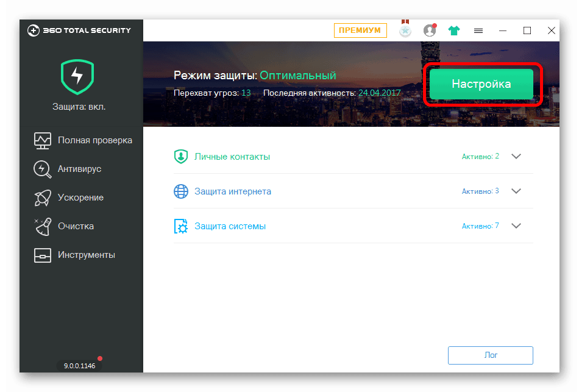Click the medal award icon

pyautogui.click(x=405, y=29)
